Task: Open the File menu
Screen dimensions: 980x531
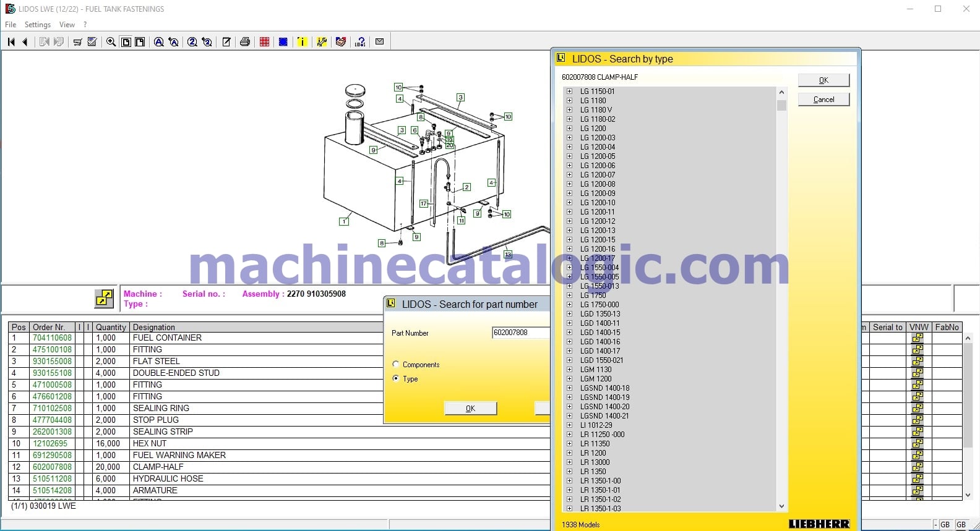Action: tap(11, 25)
